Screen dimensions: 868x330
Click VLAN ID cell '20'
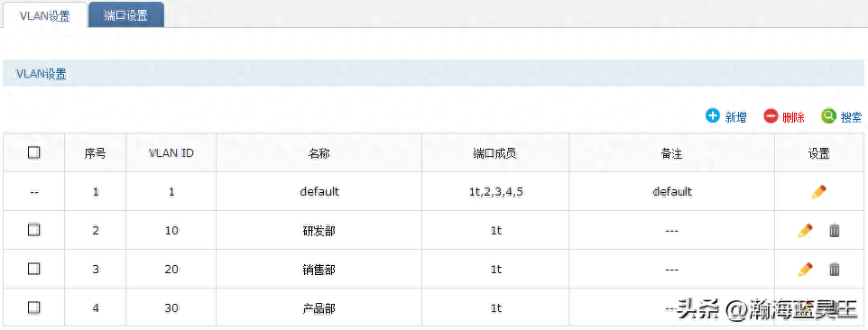pyautogui.click(x=171, y=270)
